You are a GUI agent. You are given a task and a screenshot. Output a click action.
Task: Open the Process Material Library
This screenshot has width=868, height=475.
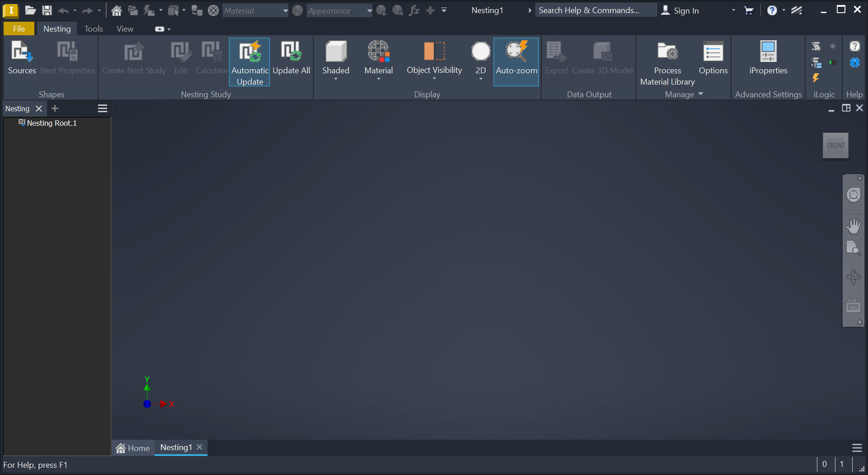click(667, 63)
